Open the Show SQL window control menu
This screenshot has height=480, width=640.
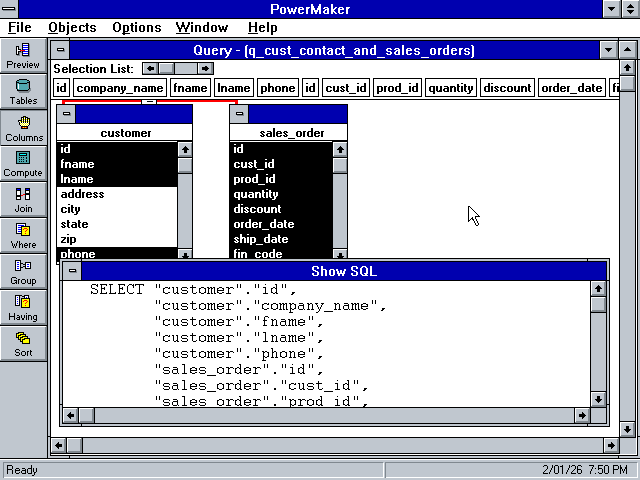pos(71,271)
